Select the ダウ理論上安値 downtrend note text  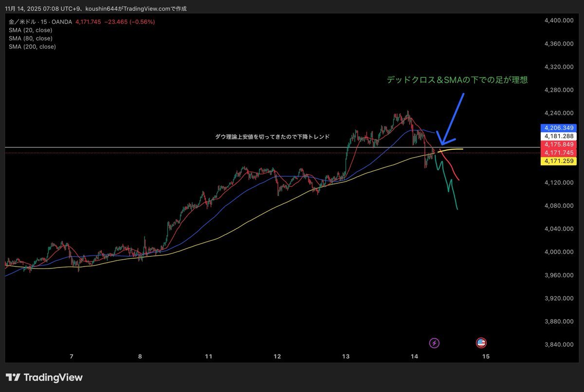pyautogui.click(x=273, y=137)
